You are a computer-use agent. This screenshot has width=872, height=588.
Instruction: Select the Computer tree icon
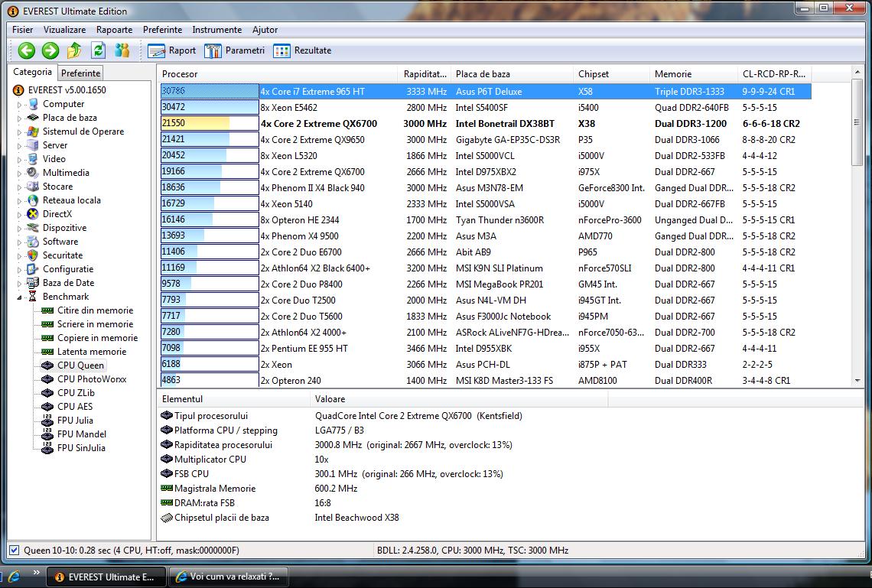[x=34, y=104]
